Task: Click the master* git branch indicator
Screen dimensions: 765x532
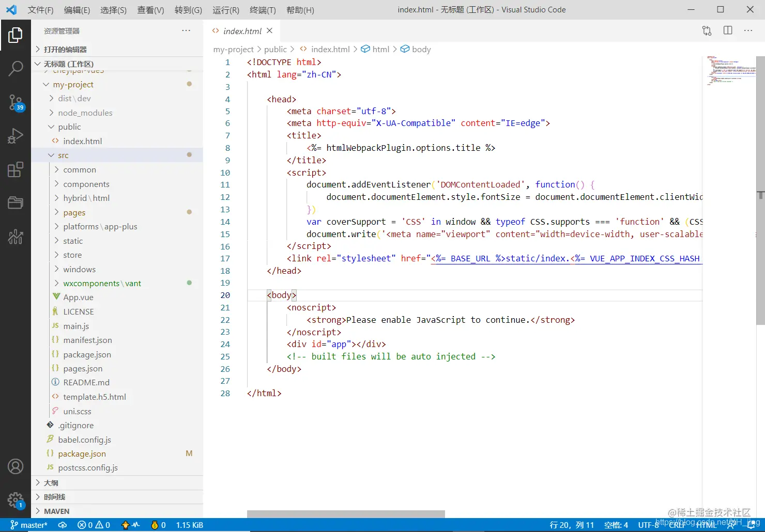Action: (x=29, y=525)
